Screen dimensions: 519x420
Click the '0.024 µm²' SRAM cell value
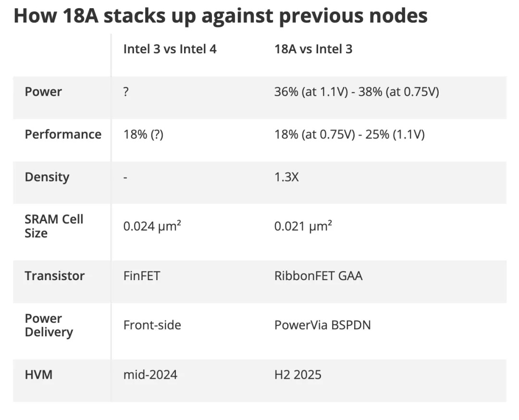[x=152, y=226]
